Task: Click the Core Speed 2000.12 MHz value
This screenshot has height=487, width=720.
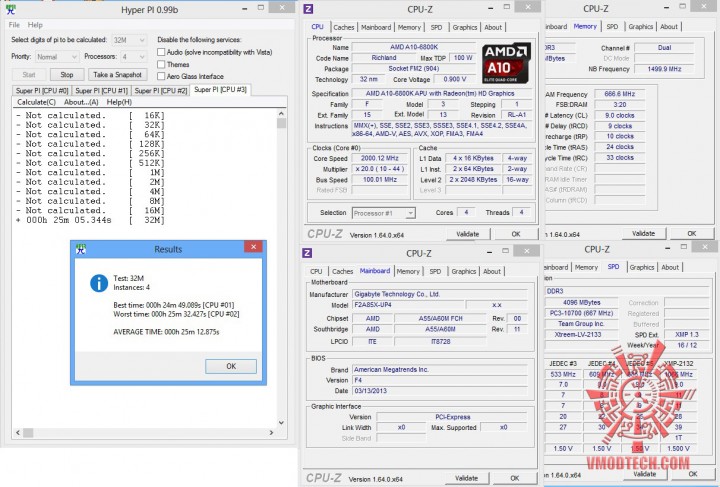Action: click(x=379, y=158)
